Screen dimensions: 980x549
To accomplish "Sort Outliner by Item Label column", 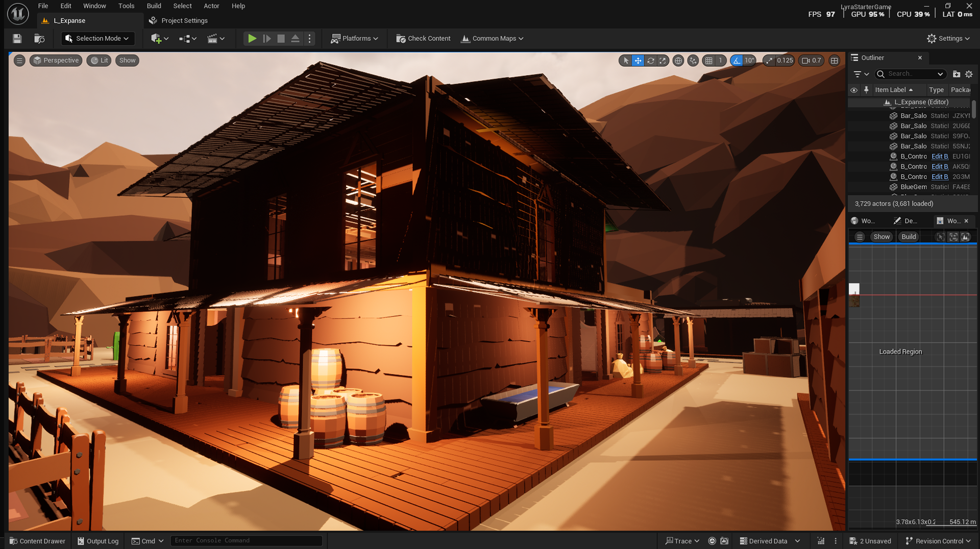I will coord(898,90).
